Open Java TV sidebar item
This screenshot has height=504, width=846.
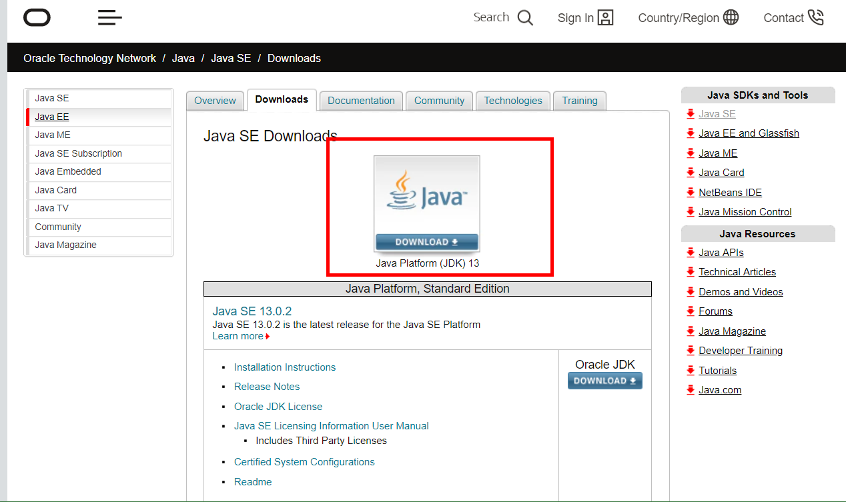click(99, 209)
